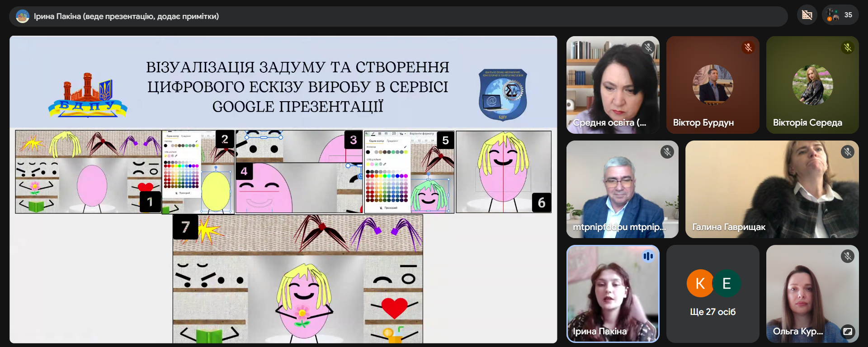Click the muted mic icon on Средня освіта tile
868x347 pixels.
tap(648, 47)
